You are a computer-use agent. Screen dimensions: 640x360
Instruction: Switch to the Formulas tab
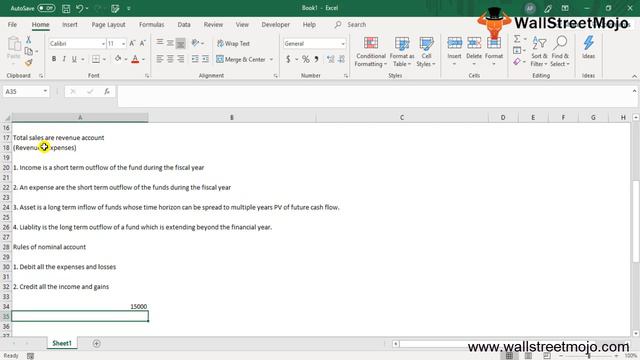tap(151, 24)
